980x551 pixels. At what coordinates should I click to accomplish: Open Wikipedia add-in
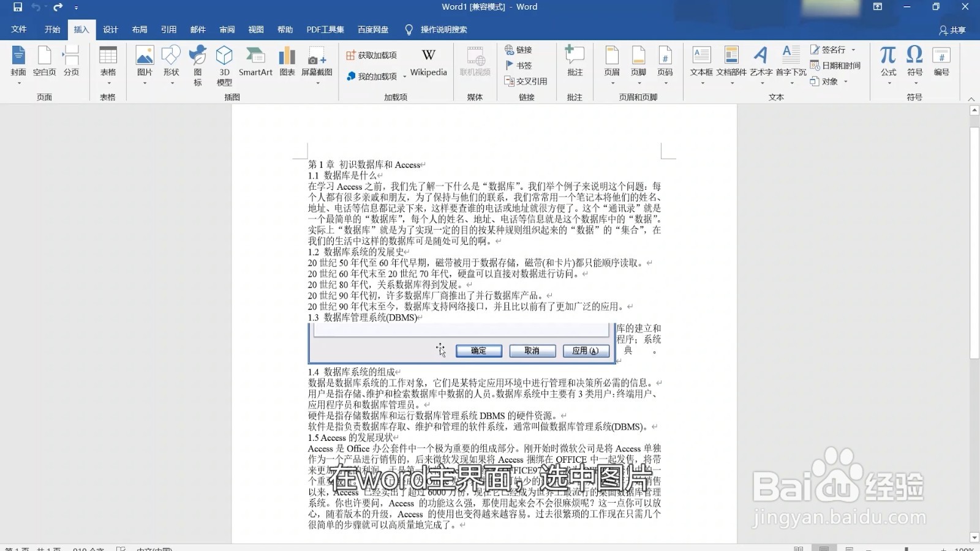click(429, 61)
